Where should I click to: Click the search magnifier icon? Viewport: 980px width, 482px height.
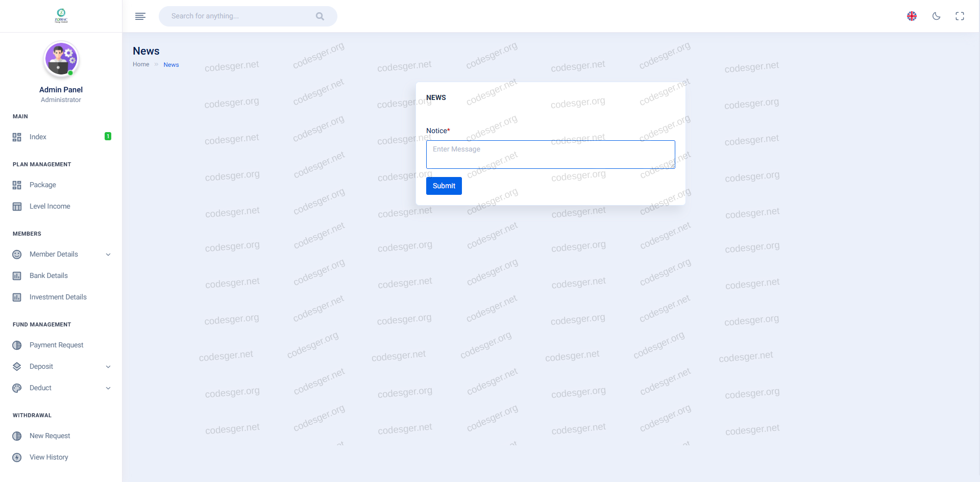(x=320, y=16)
